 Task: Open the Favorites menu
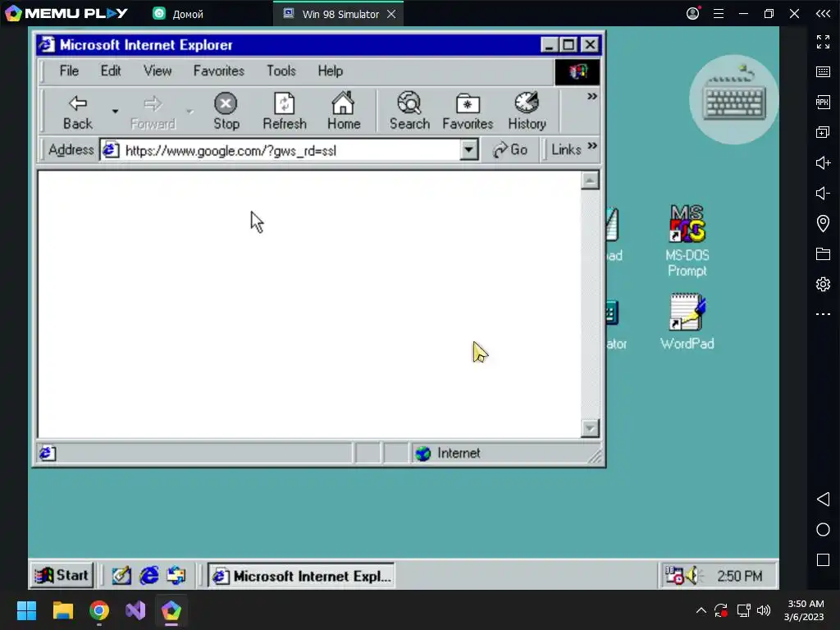click(x=218, y=71)
